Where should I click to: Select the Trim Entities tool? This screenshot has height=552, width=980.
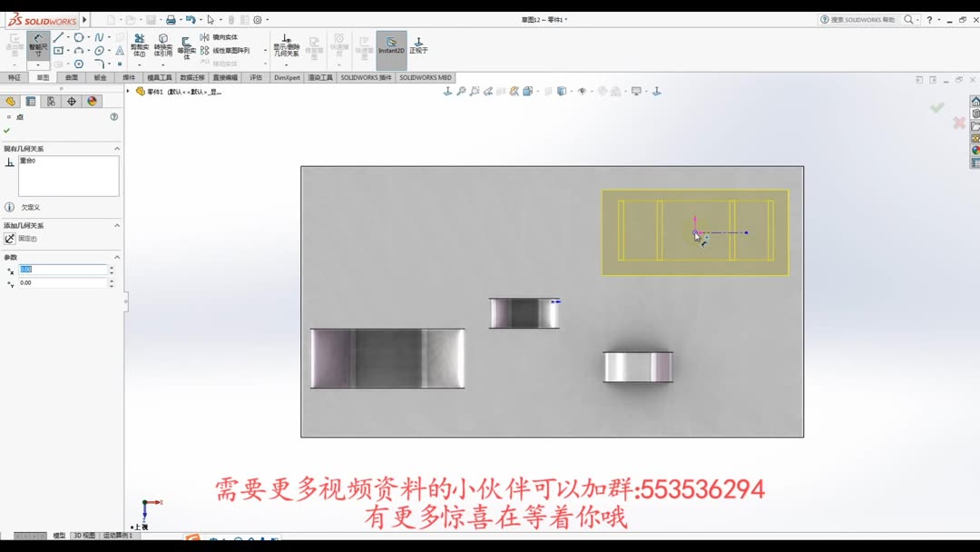click(x=138, y=43)
